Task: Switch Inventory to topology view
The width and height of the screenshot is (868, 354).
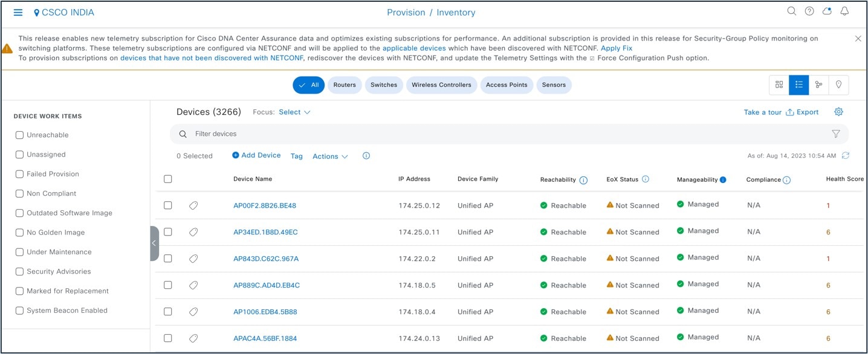Action: 818,85
